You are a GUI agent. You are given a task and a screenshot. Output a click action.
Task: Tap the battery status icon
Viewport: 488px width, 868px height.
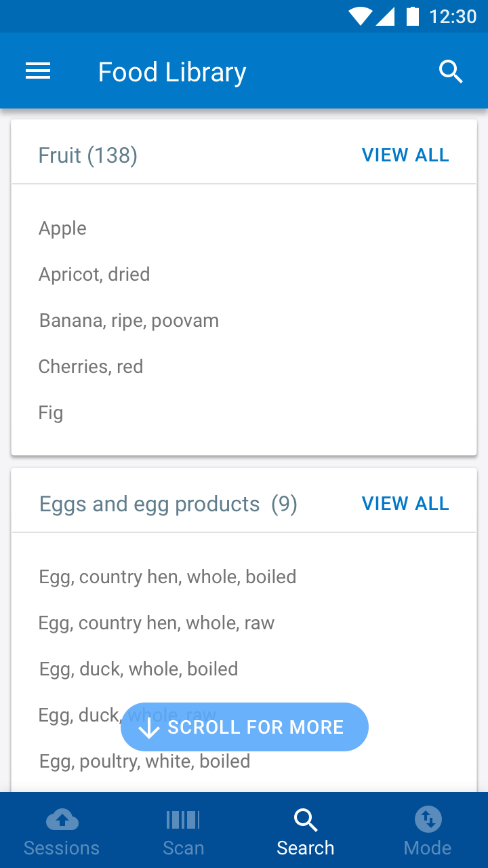(412, 16)
